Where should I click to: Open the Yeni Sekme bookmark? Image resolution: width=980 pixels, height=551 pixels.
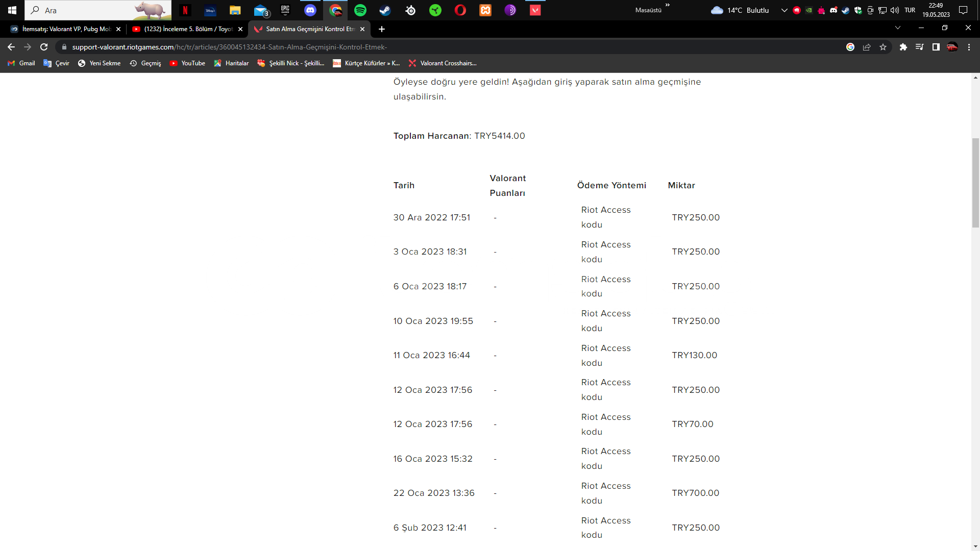(x=100, y=63)
